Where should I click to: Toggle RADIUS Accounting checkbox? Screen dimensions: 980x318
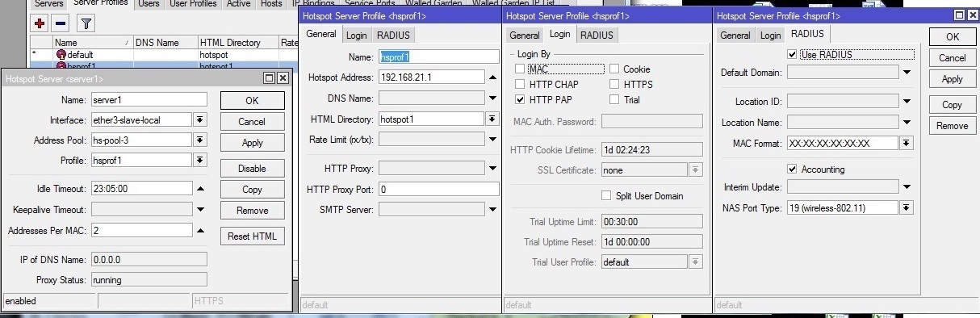tap(792, 169)
